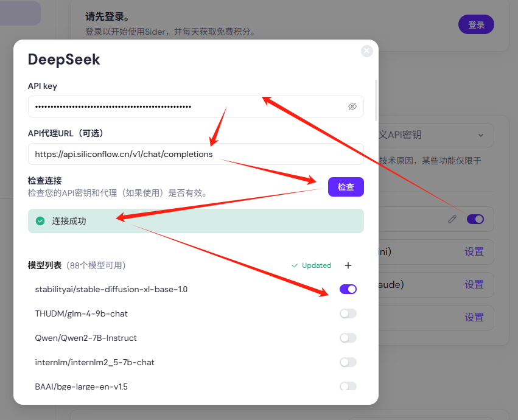Click the dialog's vertical scrollbar
The image size is (518, 420).
[x=376, y=100]
